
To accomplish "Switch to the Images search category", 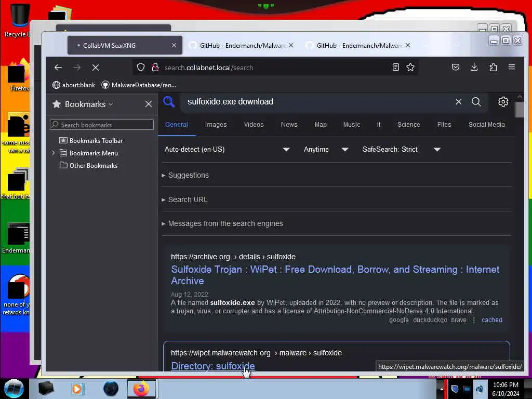I will 216,125.
